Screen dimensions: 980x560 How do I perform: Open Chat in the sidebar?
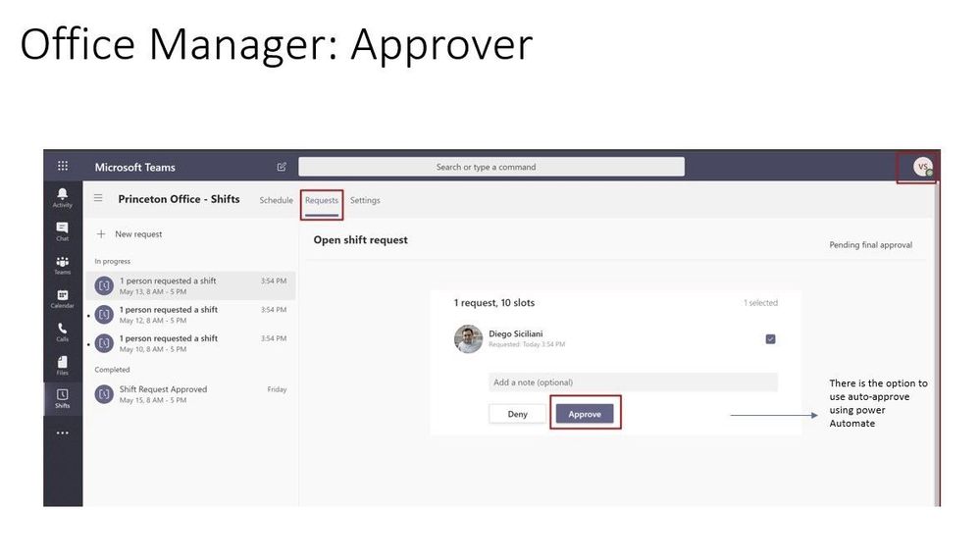pyautogui.click(x=63, y=231)
